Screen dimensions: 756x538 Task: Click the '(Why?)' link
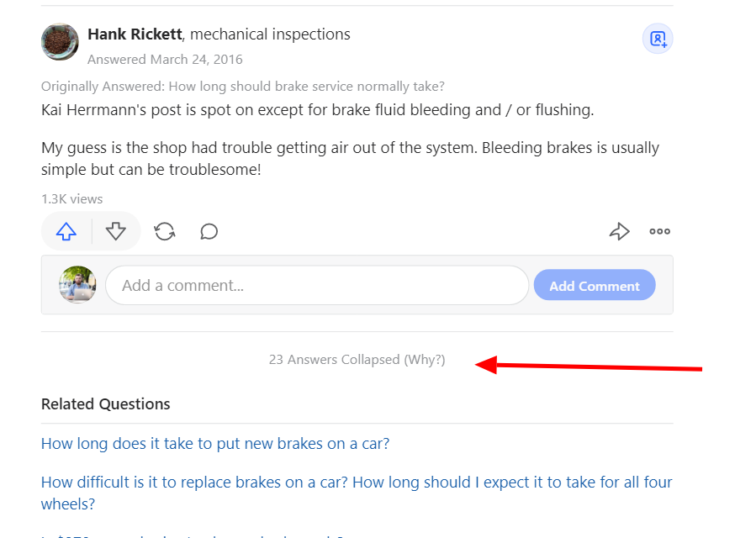coord(425,360)
